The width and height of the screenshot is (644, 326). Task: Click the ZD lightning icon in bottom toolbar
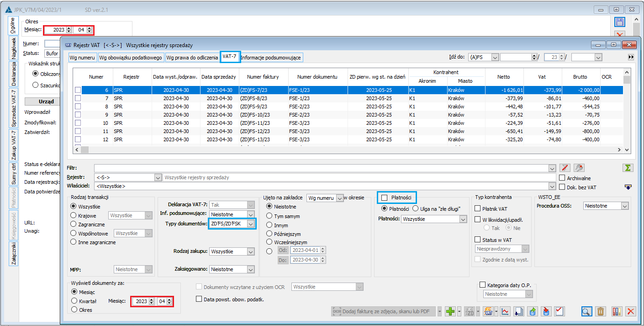[x=470, y=311]
